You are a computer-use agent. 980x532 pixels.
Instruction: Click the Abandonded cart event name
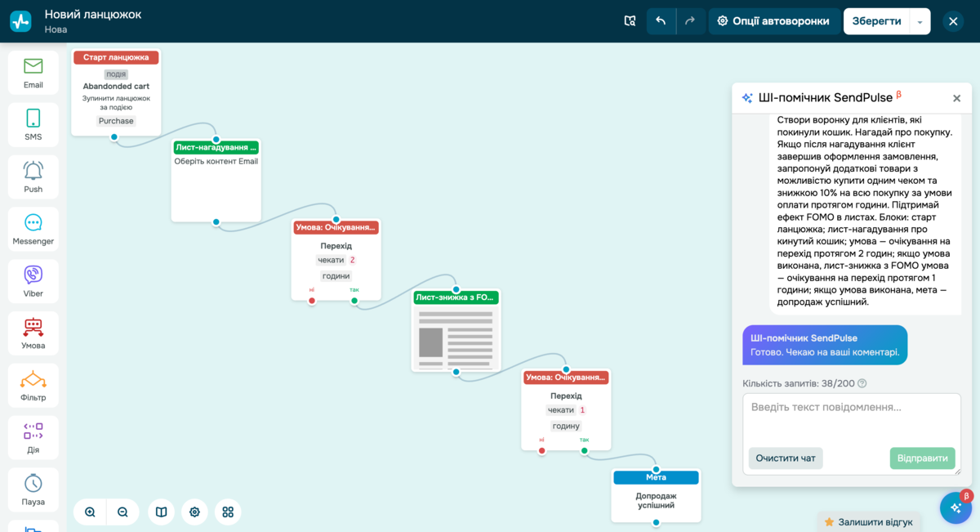[116, 86]
